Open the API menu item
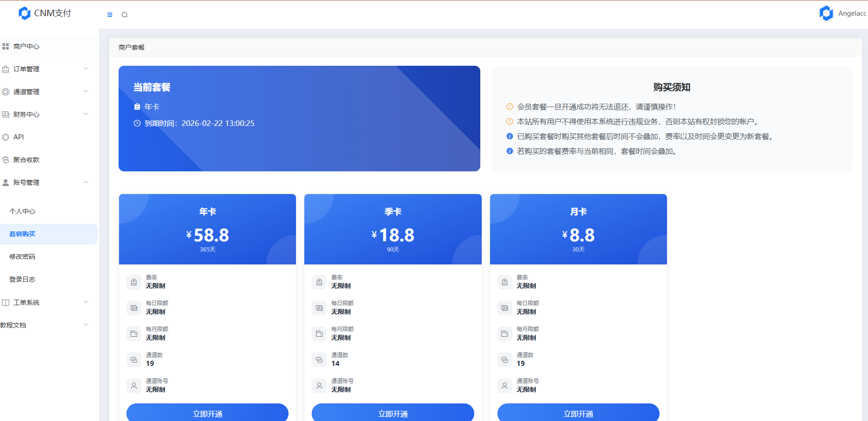This screenshot has width=868, height=421. (x=49, y=137)
